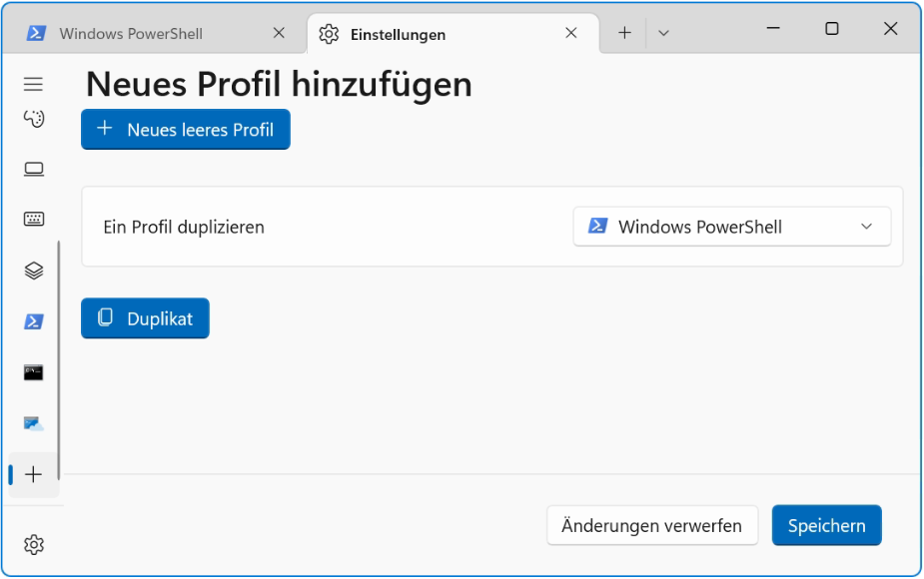Screen dimensions: 924x579
Task: Select the Command Prompt profile icon
Action: click(34, 372)
